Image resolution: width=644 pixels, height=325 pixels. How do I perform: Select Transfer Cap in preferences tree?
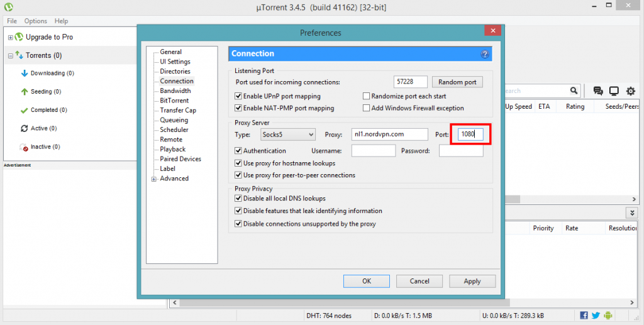[178, 110]
